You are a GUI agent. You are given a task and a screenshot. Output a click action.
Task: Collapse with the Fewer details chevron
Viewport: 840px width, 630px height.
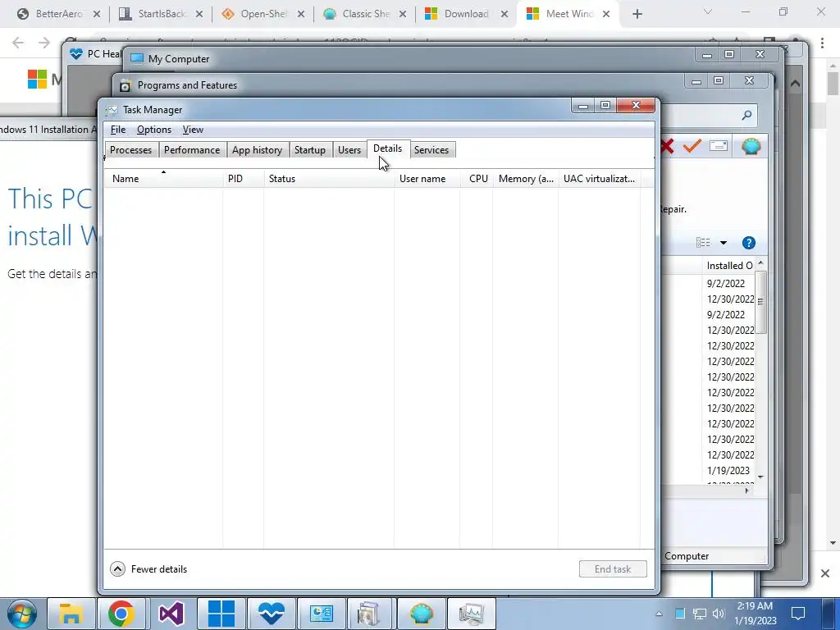point(118,569)
